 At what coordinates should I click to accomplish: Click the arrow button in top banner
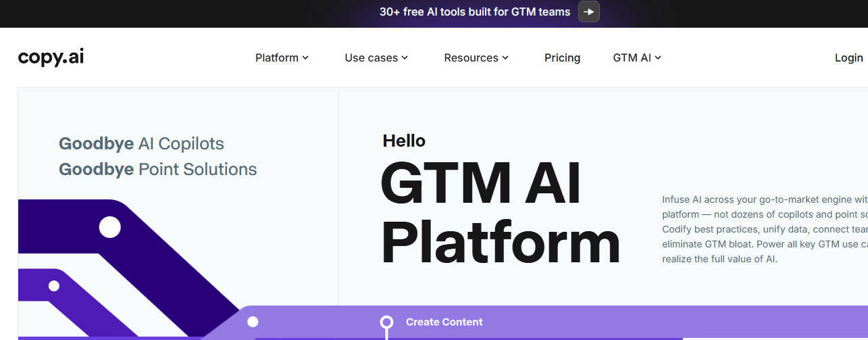coord(589,11)
